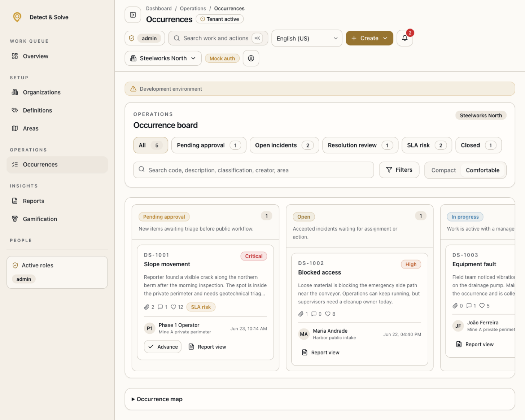Screen dimensions: 525x420
Task: Click the Tenant active status badge
Action: tap(220, 19)
